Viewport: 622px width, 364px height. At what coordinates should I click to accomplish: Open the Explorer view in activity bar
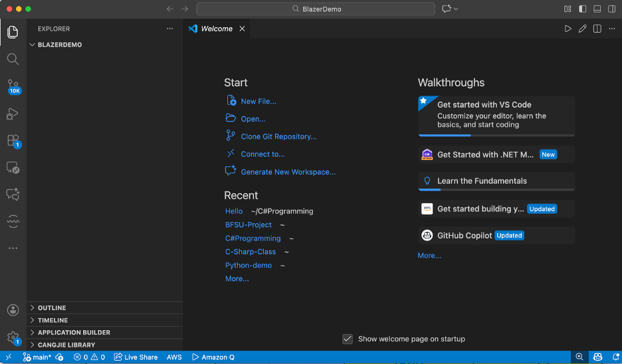click(13, 32)
